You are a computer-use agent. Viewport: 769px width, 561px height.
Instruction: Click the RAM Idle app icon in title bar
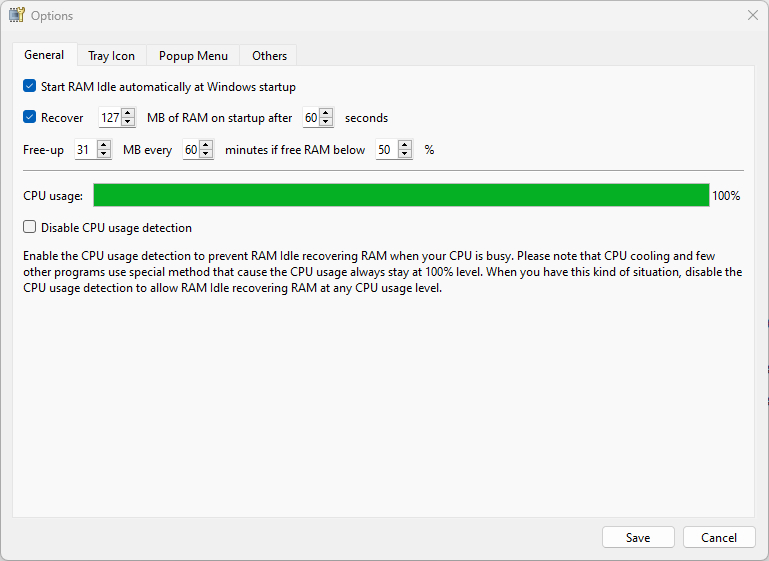pos(16,15)
